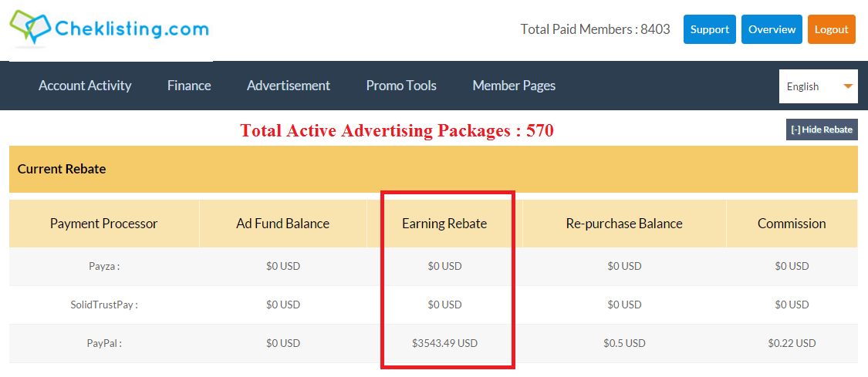Click the Cheklisting.com logo icon

point(29,28)
